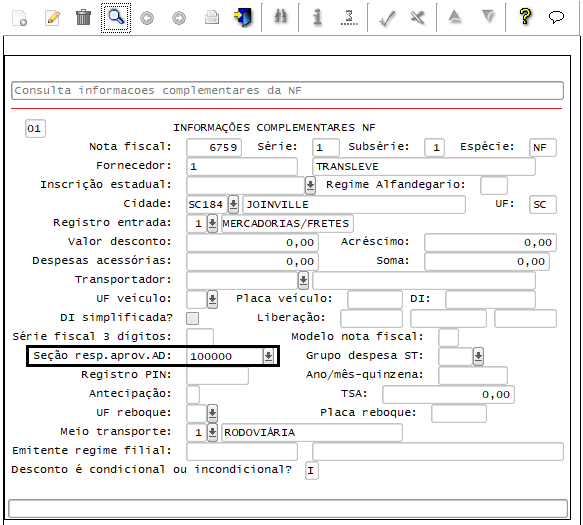Viewport: 583px width, 525px height.
Task: Open Meio transporte dropdown arrow
Action: pos(212,432)
